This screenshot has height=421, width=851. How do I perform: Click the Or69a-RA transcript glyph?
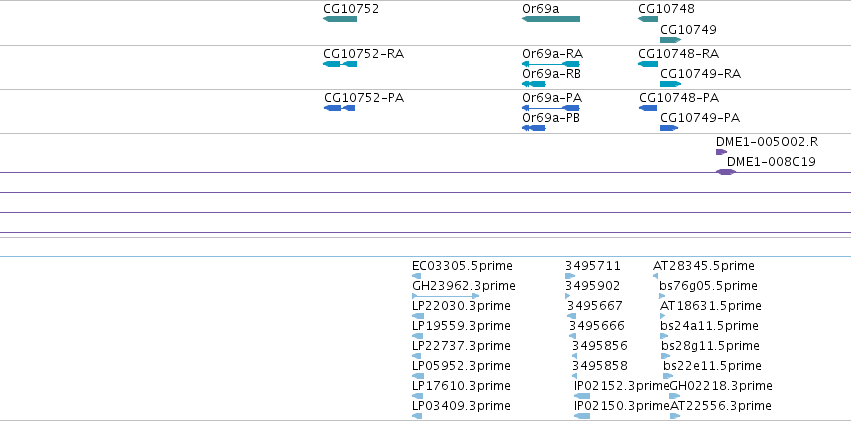click(x=551, y=64)
